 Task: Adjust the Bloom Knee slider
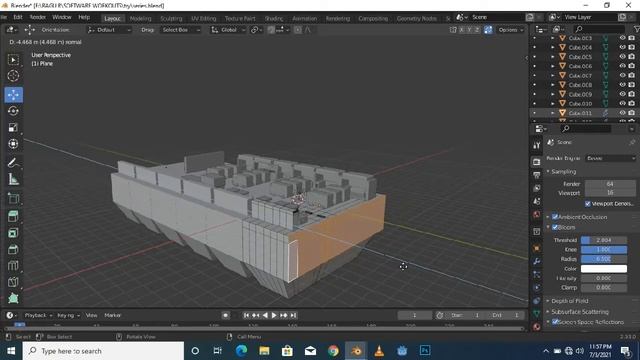click(x=604, y=249)
